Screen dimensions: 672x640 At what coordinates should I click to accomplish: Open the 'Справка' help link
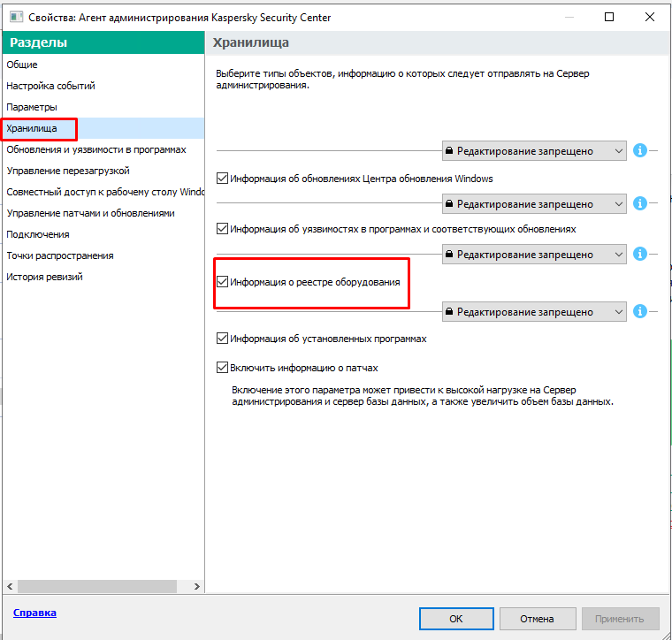[x=34, y=613]
